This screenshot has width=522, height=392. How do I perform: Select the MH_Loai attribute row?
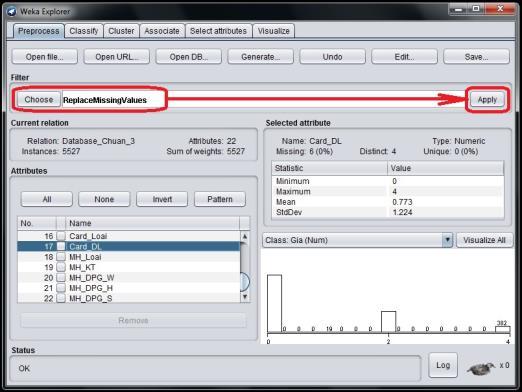[x=129, y=257]
